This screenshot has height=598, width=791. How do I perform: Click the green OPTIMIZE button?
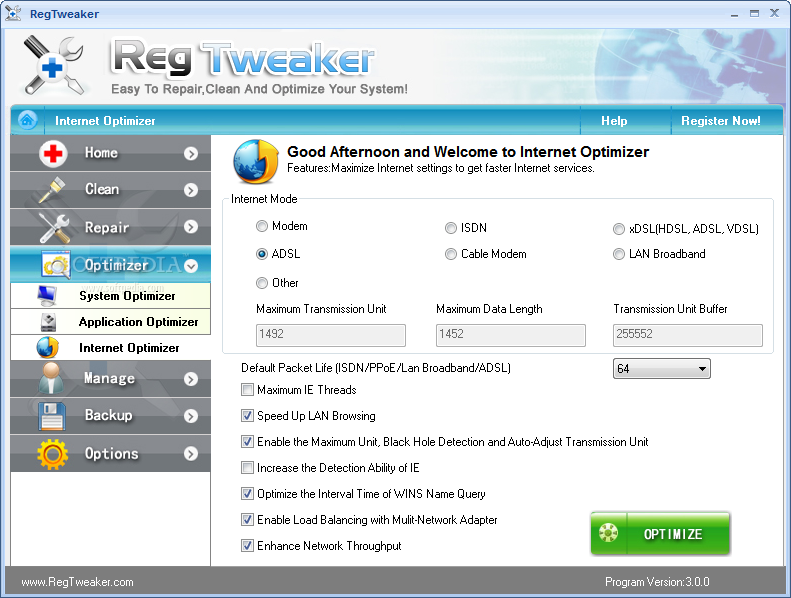click(660, 533)
